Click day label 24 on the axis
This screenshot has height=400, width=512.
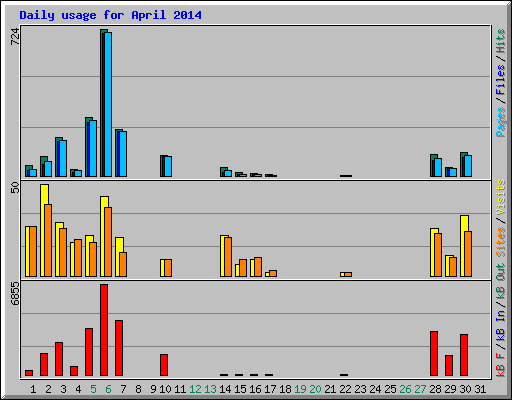(375, 389)
